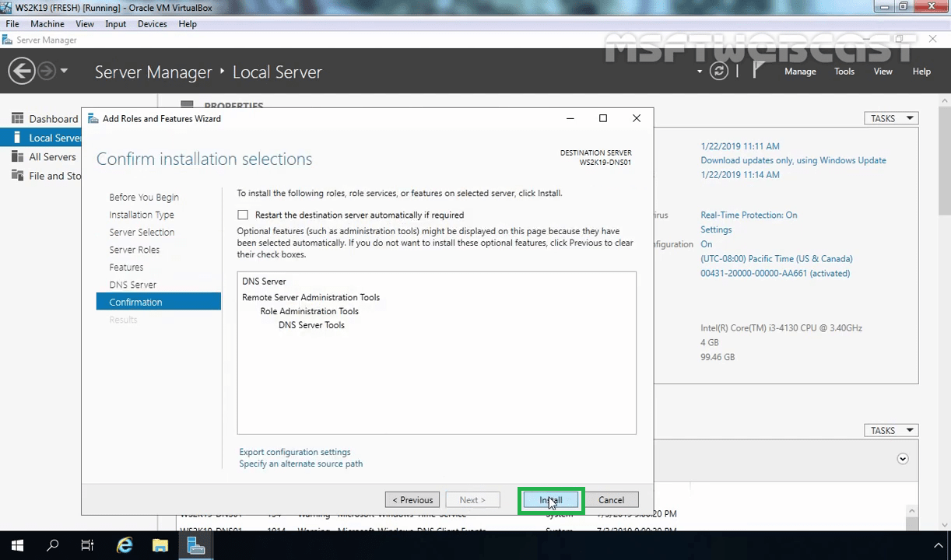Go to Server Selection wizard step
This screenshot has width=951, height=560.
pyautogui.click(x=142, y=233)
